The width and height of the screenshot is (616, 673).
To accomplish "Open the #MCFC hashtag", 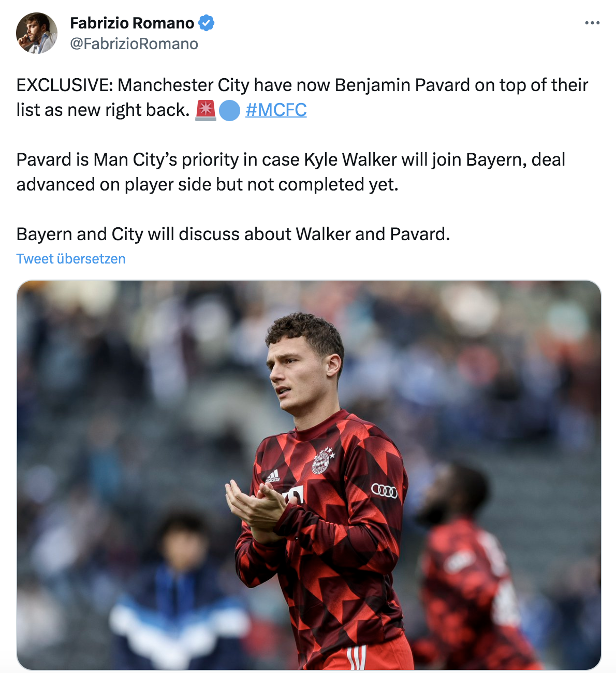I will point(276,110).
